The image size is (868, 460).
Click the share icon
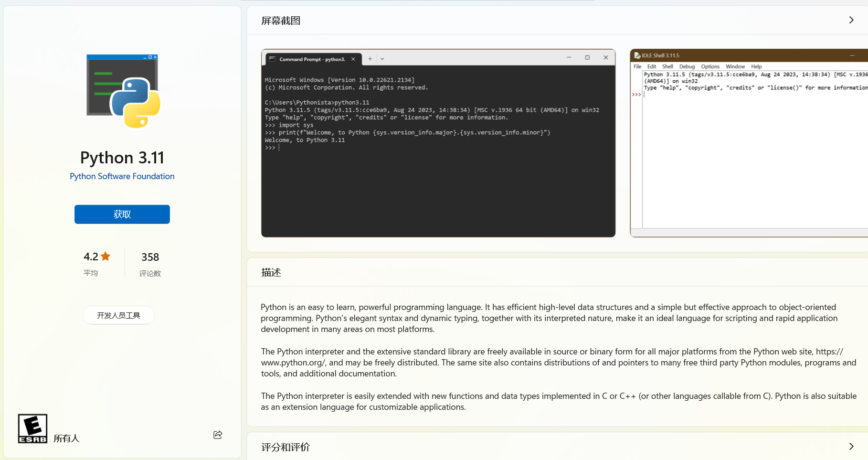pos(218,435)
